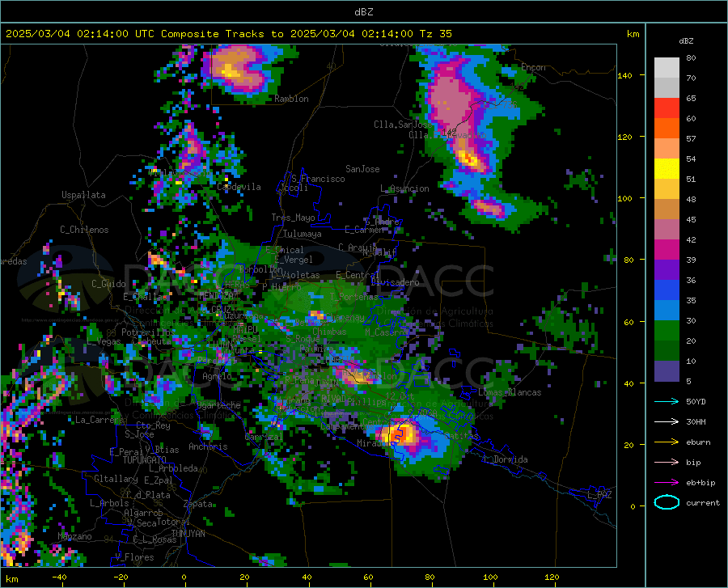Click the blue 35 dBZ legend swatch
Viewport: 728px width, 588px height.
click(667, 290)
